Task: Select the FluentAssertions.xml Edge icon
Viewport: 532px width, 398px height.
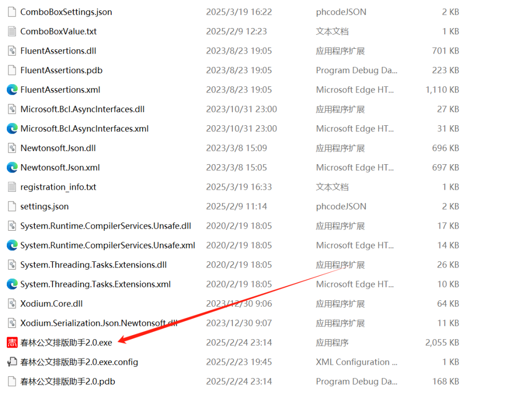Action: click(x=12, y=89)
